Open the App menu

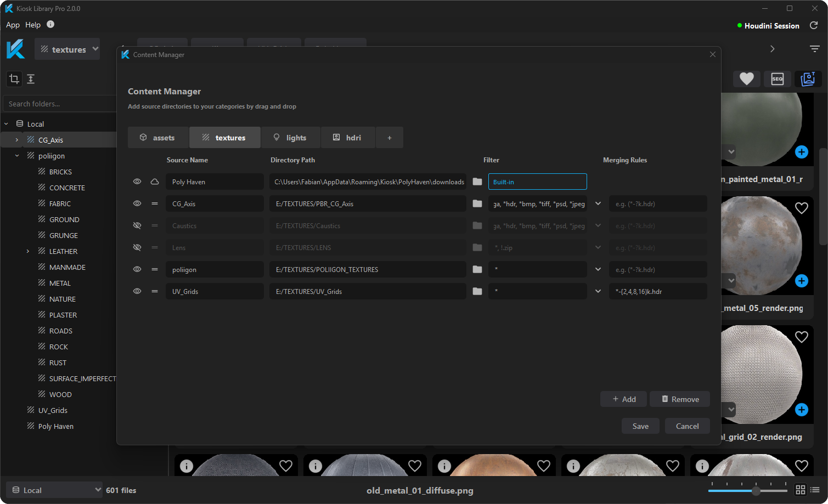pyautogui.click(x=13, y=25)
